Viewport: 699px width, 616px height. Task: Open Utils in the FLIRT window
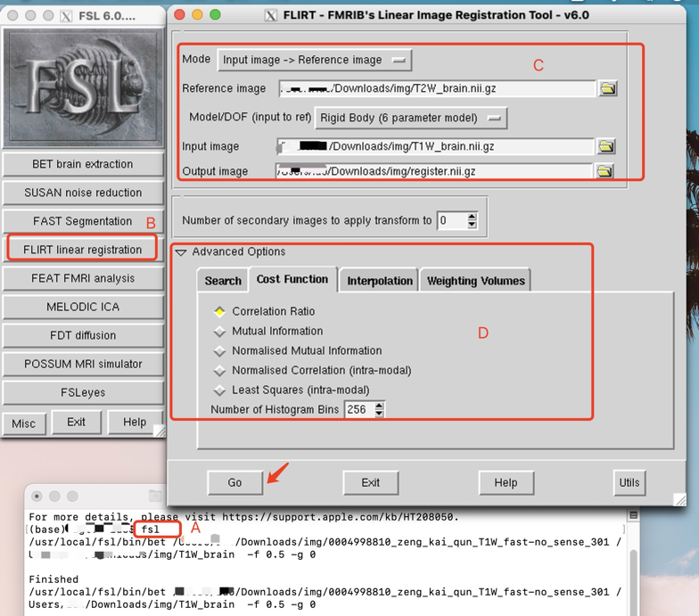(629, 483)
